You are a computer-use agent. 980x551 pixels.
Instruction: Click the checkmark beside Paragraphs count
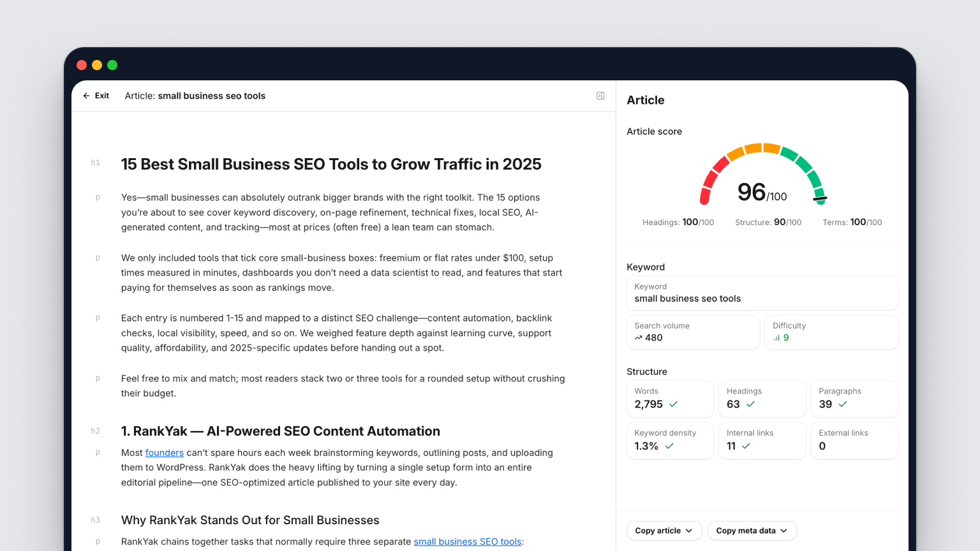click(x=843, y=404)
